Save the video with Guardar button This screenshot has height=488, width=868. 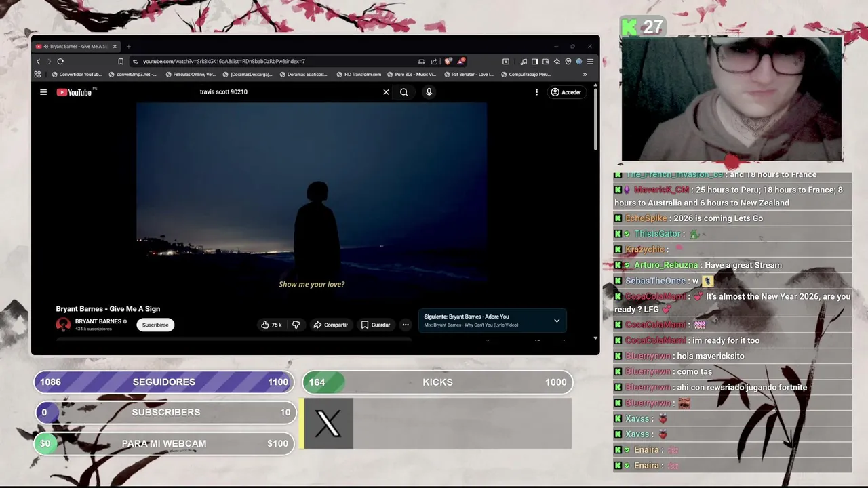point(376,325)
